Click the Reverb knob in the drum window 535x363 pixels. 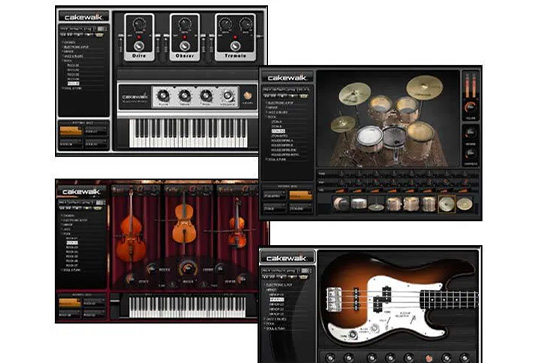coord(471,133)
